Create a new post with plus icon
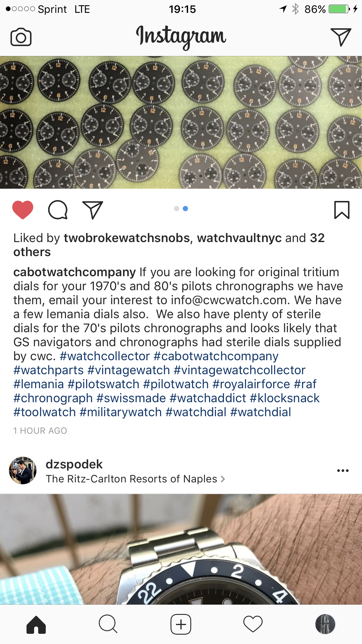This screenshot has height=644, width=362. (181, 624)
